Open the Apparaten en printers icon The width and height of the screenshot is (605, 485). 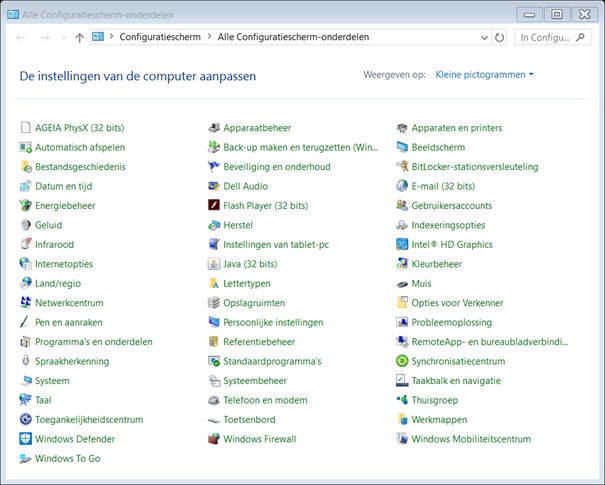click(402, 128)
